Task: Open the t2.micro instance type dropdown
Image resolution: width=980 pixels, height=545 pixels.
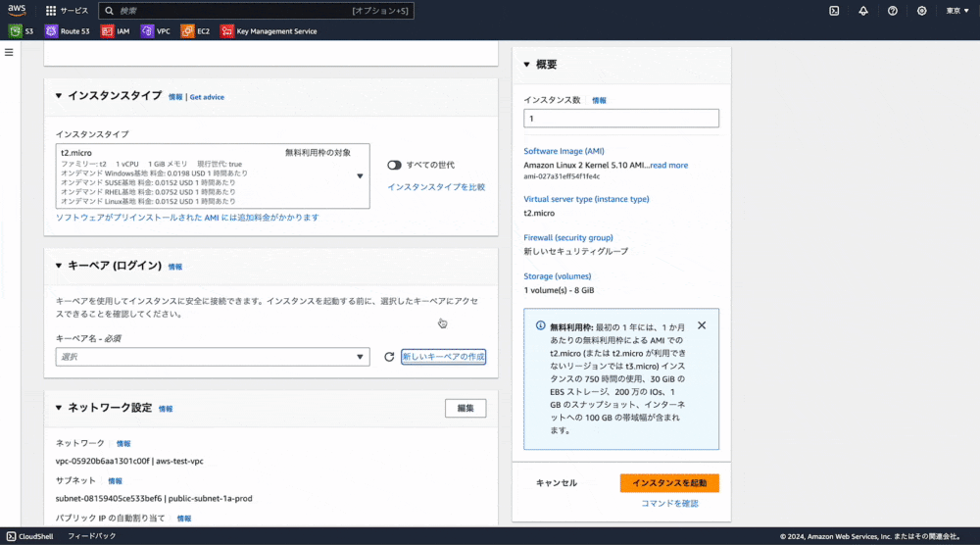Action: [213, 176]
